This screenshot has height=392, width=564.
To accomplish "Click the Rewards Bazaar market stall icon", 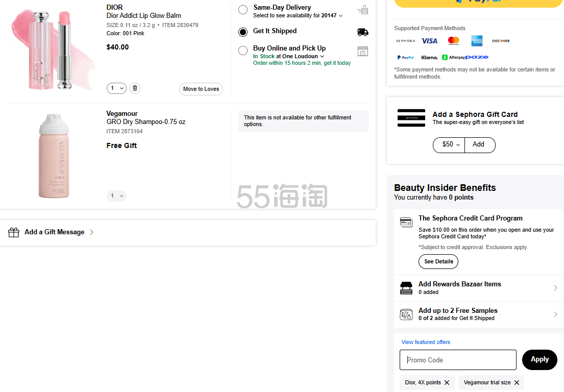I will (x=406, y=288).
